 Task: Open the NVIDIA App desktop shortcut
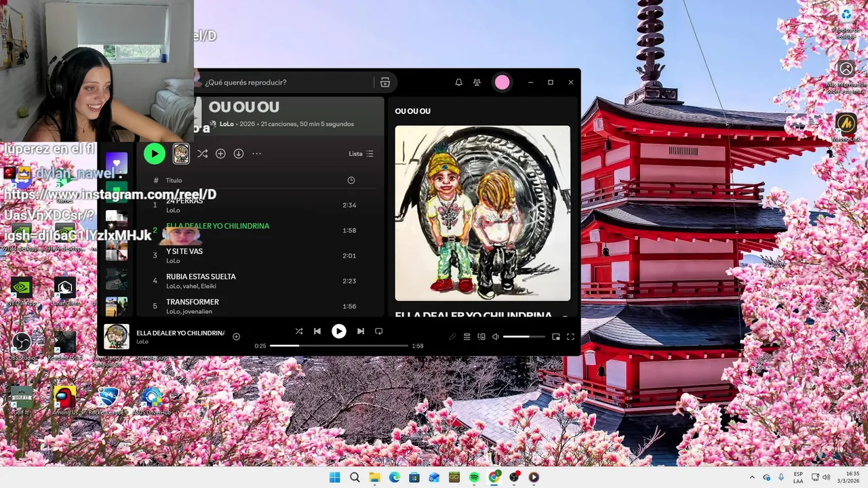click(x=21, y=290)
